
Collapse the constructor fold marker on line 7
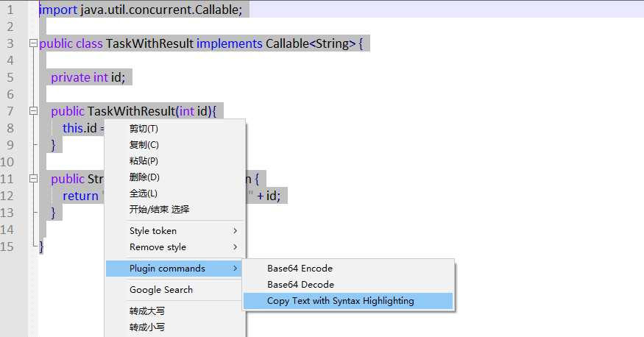[33, 111]
